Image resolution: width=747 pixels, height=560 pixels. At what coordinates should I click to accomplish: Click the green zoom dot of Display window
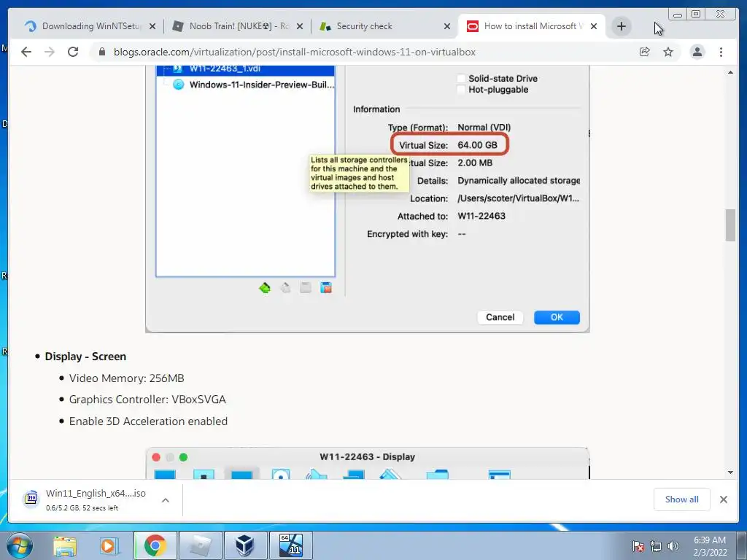183,457
